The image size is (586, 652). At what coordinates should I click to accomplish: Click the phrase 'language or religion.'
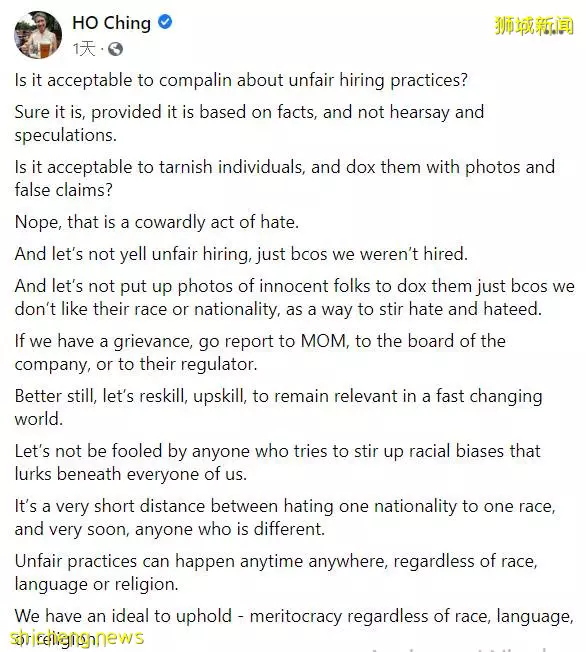96,584
